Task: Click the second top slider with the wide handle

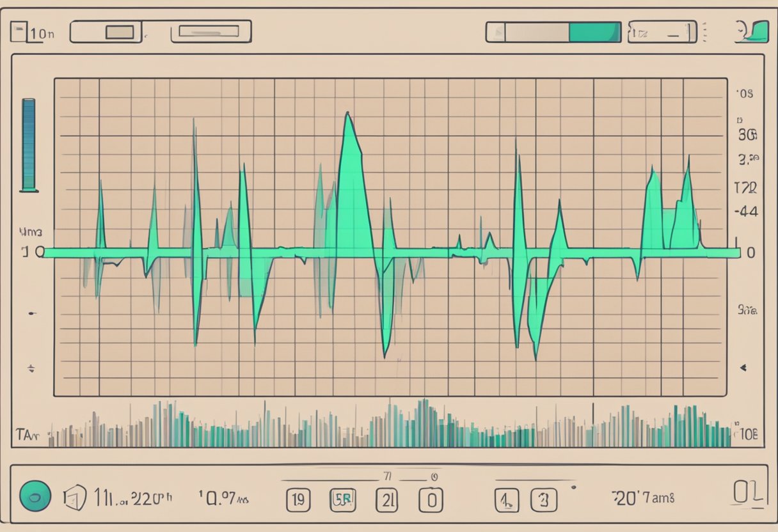Action: click(x=211, y=31)
